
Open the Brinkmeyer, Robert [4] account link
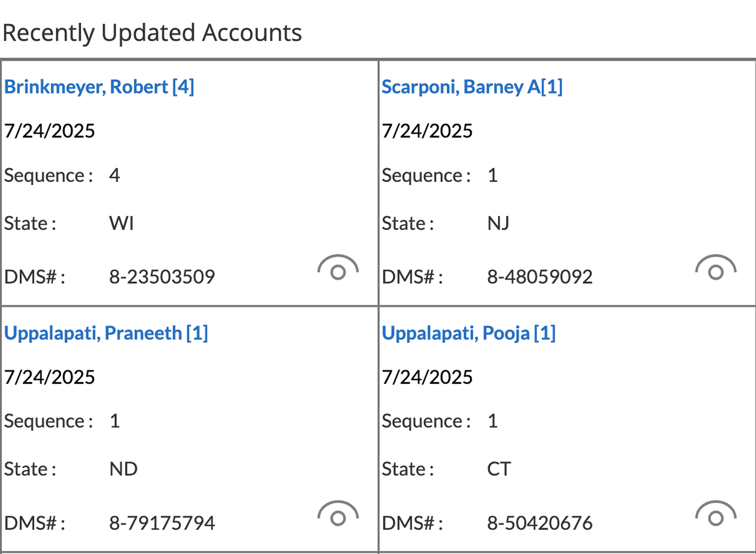[99, 87]
